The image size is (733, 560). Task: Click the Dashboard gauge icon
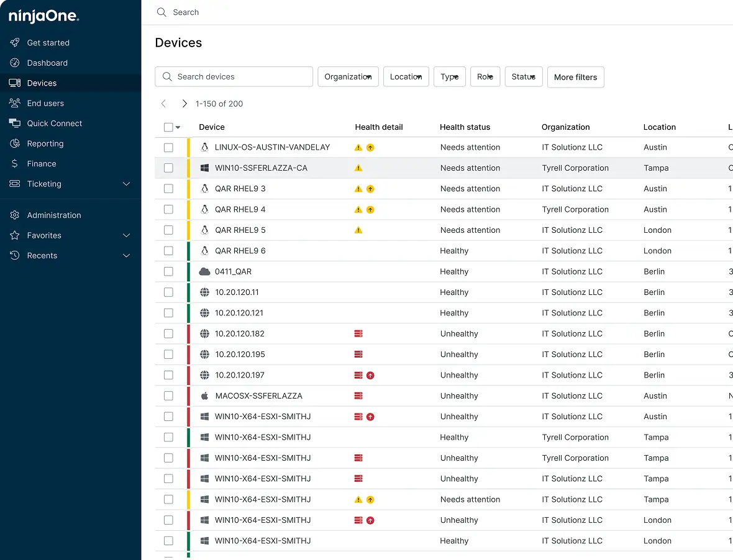click(15, 63)
